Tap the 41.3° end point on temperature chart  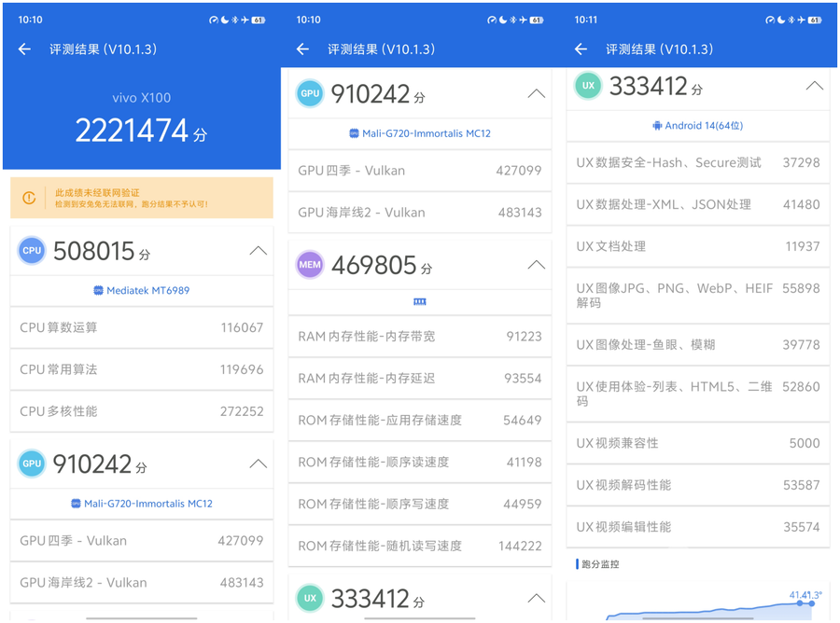[812, 603]
